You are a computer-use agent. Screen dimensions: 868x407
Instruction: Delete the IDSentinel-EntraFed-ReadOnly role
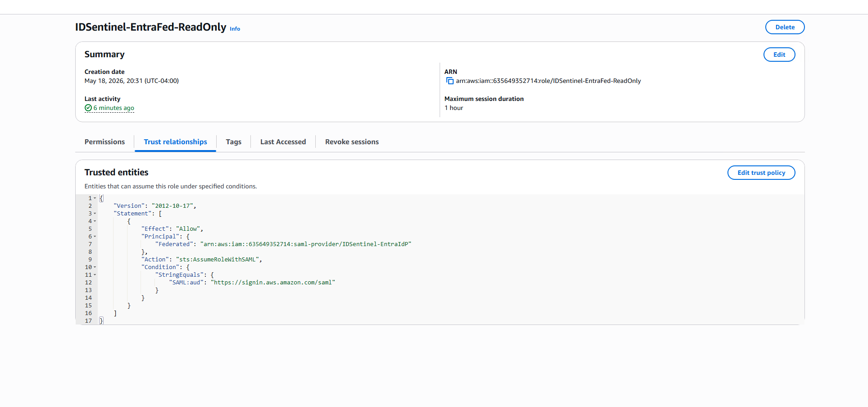[785, 27]
